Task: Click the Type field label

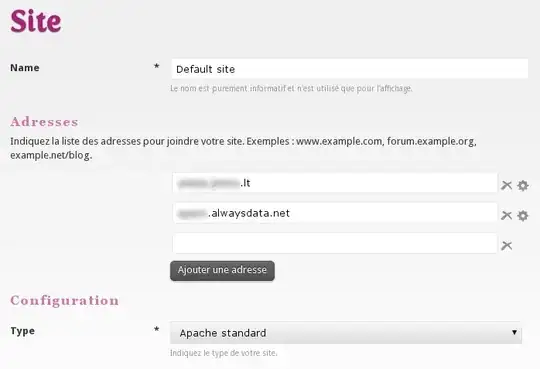Action: point(23,331)
